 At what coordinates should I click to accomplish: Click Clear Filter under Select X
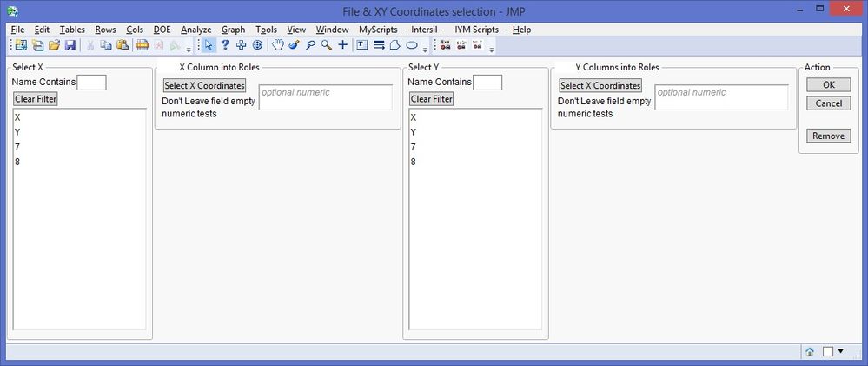point(36,99)
